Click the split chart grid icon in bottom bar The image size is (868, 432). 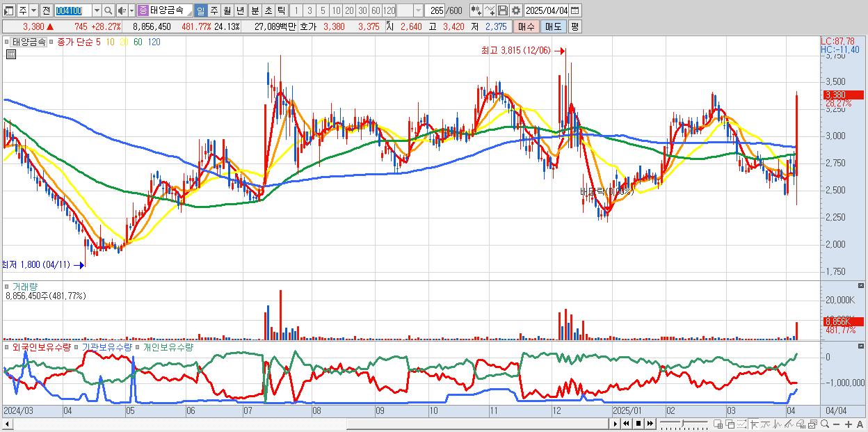718,423
